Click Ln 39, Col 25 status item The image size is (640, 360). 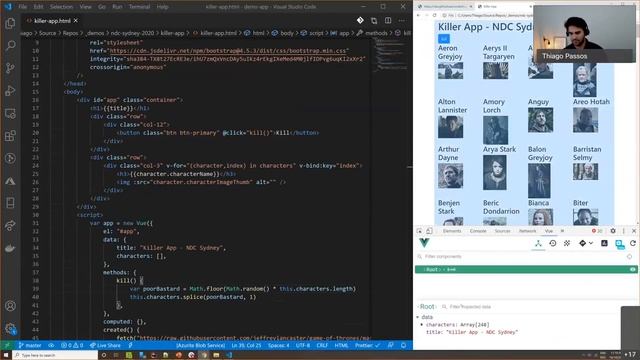[x=246, y=345]
